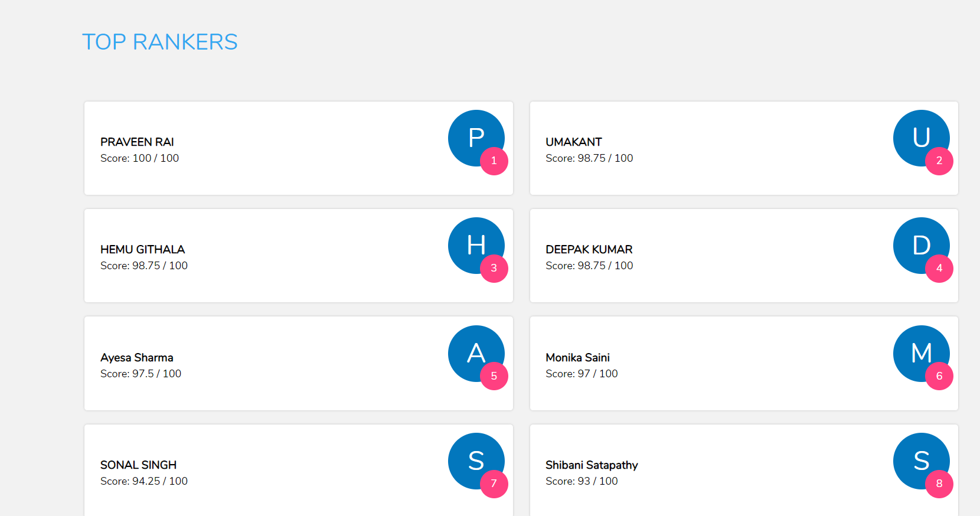The width and height of the screenshot is (980, 516).
Task: Click the pink rank 7 badge
Action: (x=494, y=484)
